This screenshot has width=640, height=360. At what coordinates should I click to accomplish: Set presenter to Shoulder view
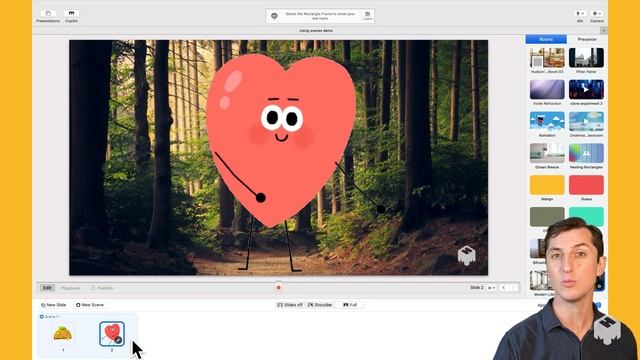tap(320, 305)
